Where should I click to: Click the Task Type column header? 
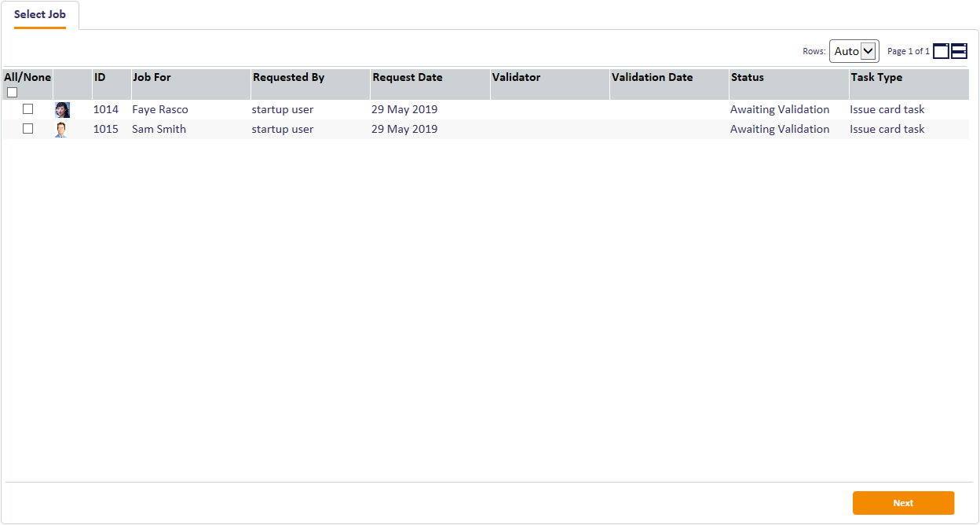pos(876,78)
